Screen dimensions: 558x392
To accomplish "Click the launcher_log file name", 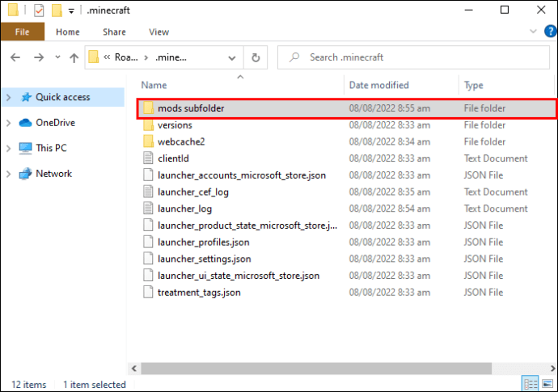I will click(184, 209).
